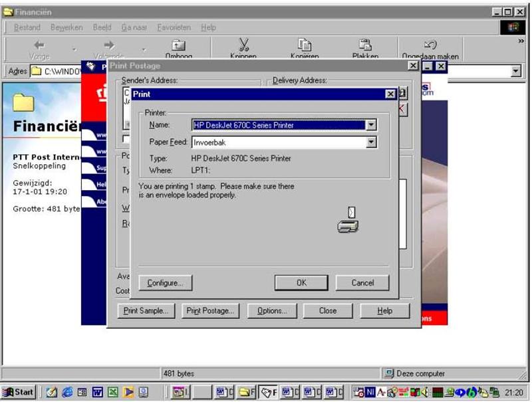Click the 'You are printing 1 stamp' message
This screenshot has height=402, width=532.
[217, 191]
